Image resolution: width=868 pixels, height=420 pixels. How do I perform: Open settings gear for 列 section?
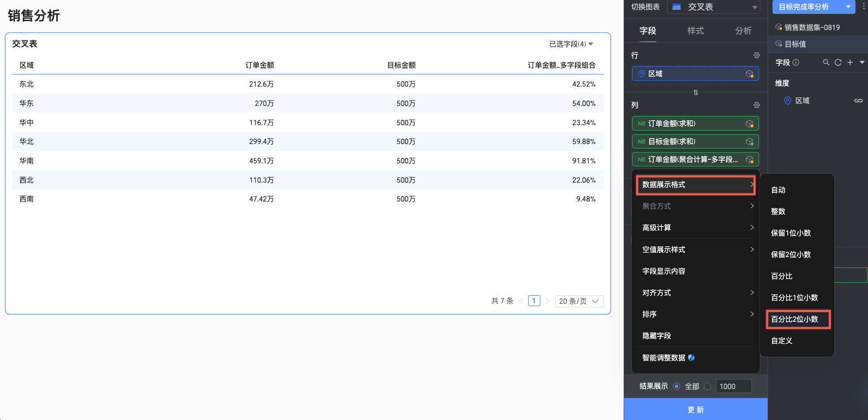[756, 105]
